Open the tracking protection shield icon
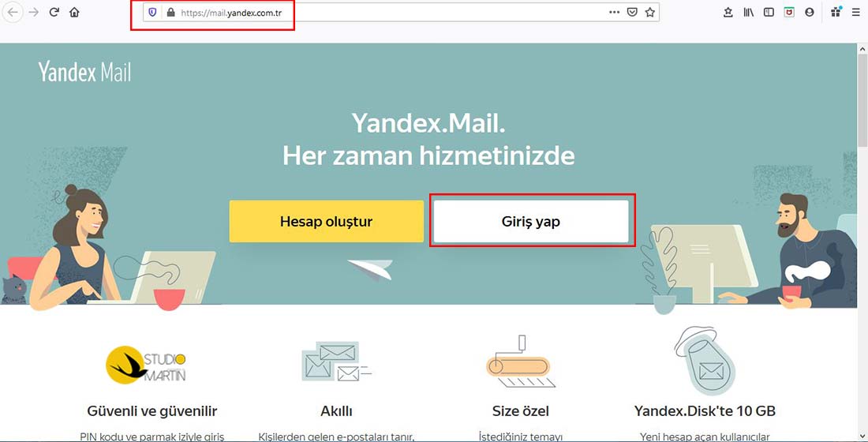Viewport: 868px width, 442px height. (x=152, y=13)
